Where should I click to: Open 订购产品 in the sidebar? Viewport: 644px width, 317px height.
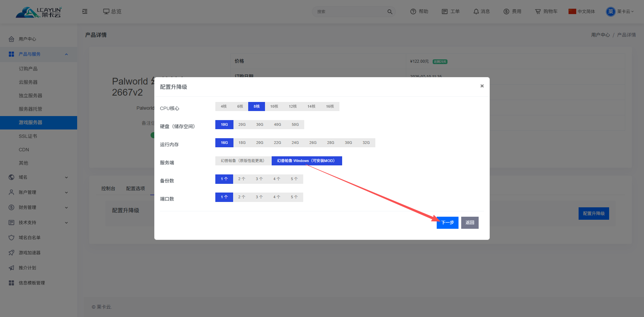tap(28, 69)
